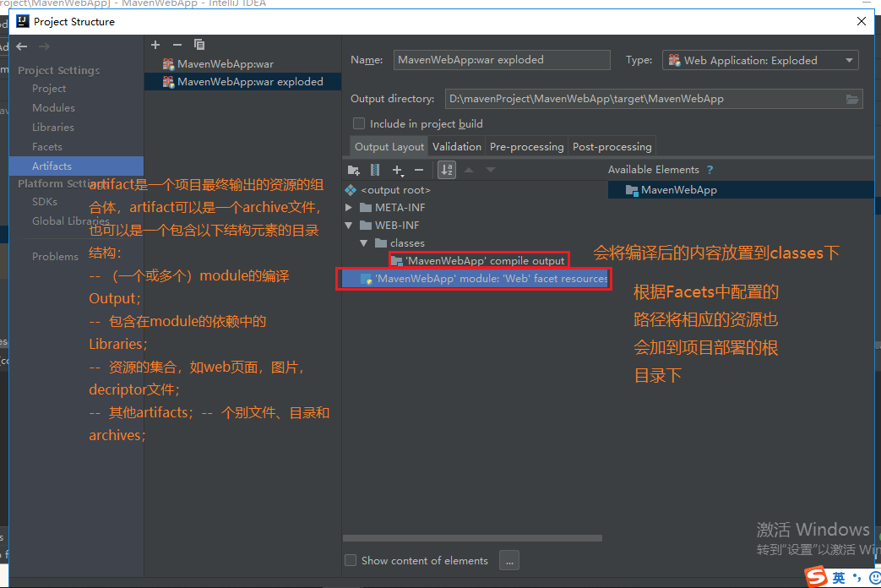Switch to the Output Layout tab
This screenshot has height=588, width=881.
[389, 147]
